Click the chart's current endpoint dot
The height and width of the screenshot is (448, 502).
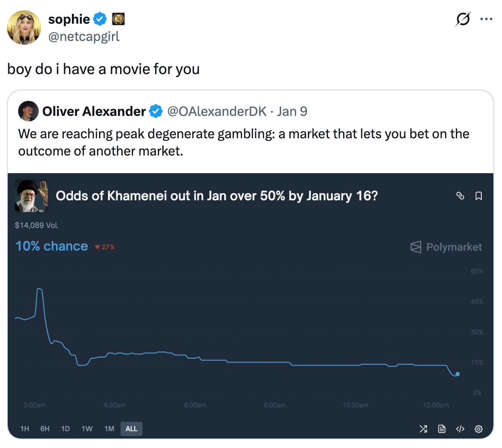point(457,374)
